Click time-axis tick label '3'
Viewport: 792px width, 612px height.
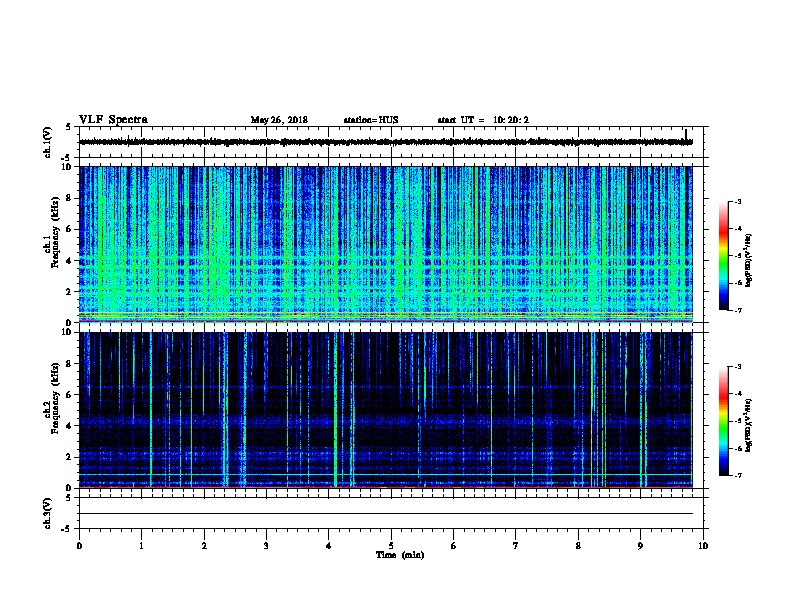[266, 546]
